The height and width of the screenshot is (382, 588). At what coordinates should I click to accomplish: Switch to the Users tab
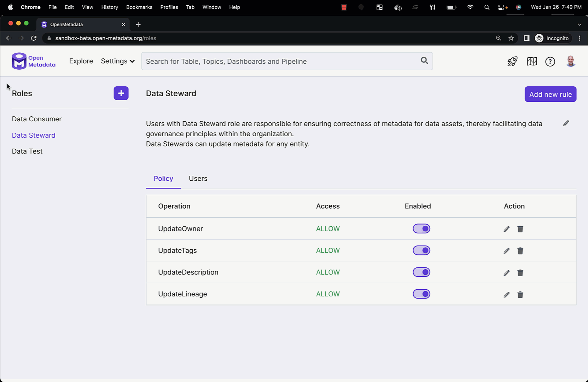click(x=198, y=179)
